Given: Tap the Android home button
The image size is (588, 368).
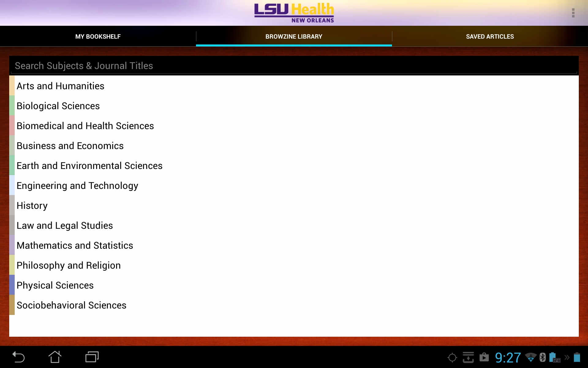Looking at the screenshot, I should point(55,357).
